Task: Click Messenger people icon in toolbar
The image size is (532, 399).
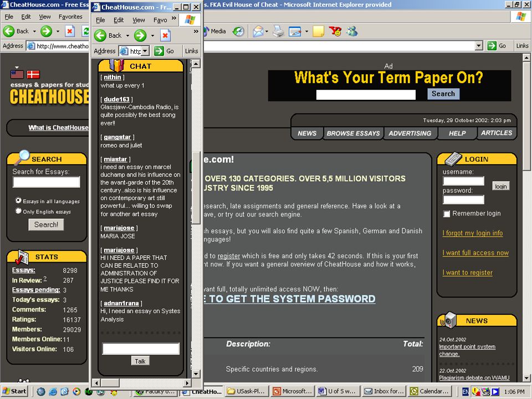Action: click(x=352, y=32)
